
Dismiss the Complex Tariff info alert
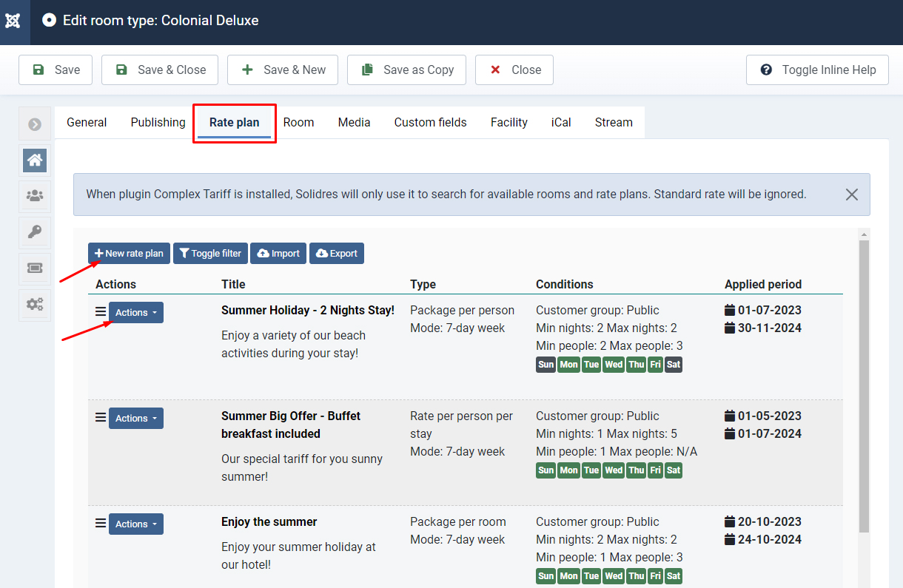point(851,195)
